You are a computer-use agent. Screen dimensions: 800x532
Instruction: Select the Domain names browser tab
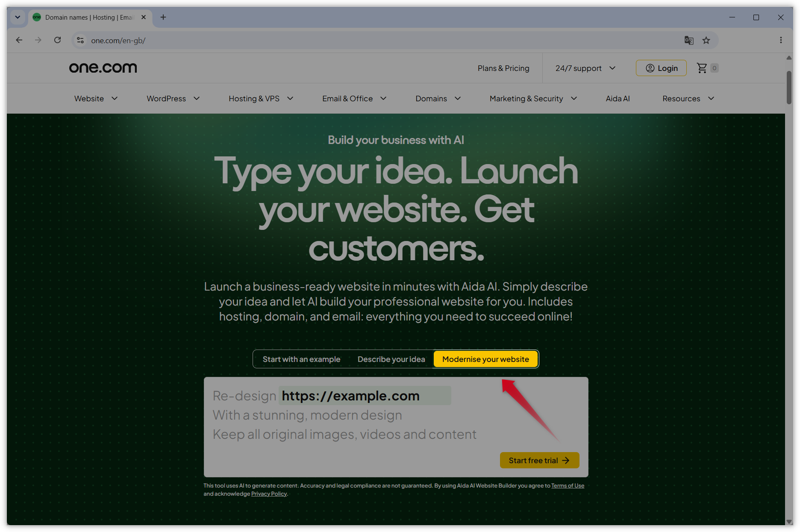coord(91,18)
